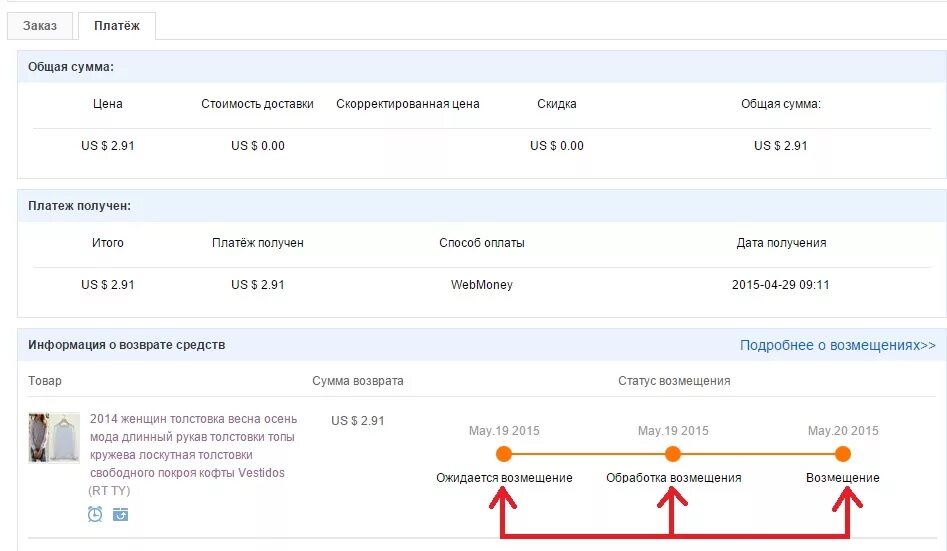947x551 pixels.
Task: Click the Скорректированная цена column header
Action: tap(408, 104)
